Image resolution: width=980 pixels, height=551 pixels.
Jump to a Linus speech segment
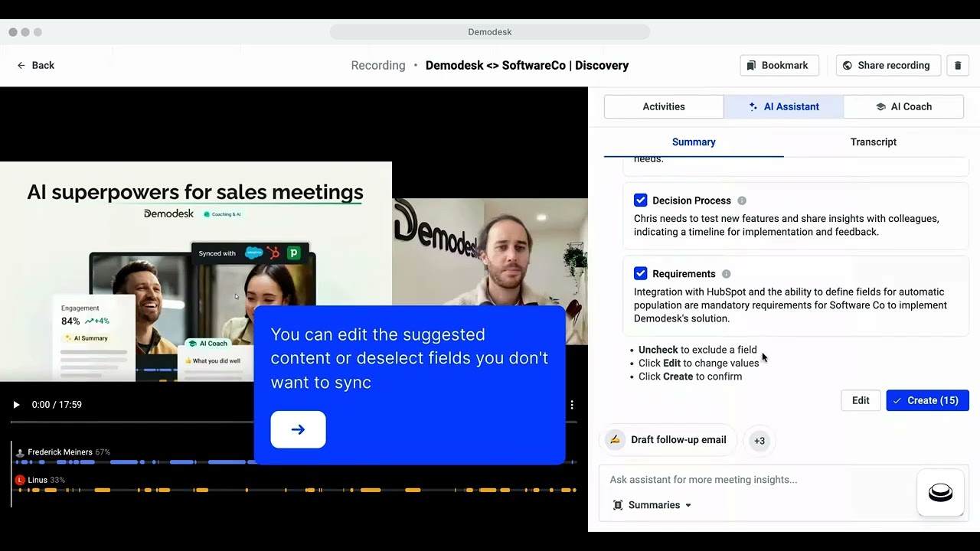[x=371, y=490]
